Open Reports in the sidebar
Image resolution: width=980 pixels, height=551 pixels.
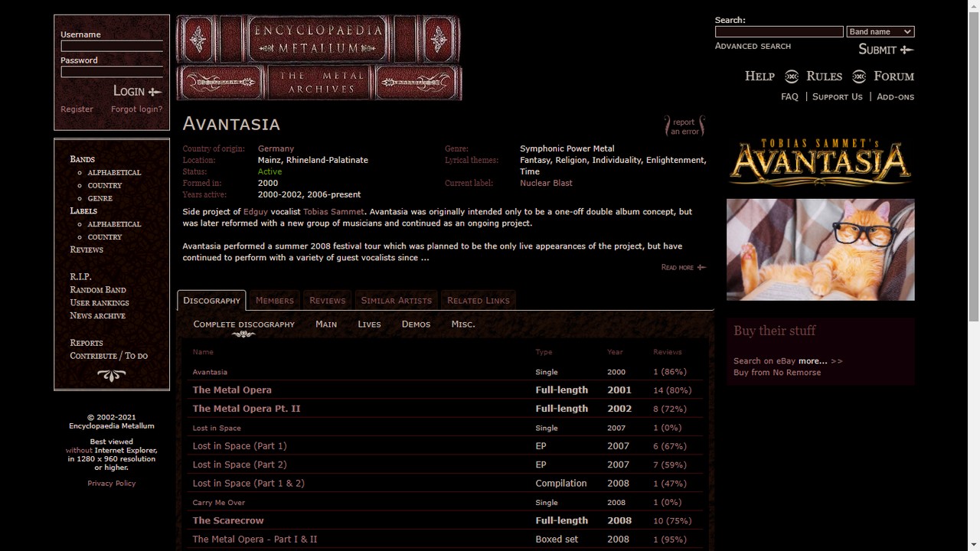tap(87, 342)
